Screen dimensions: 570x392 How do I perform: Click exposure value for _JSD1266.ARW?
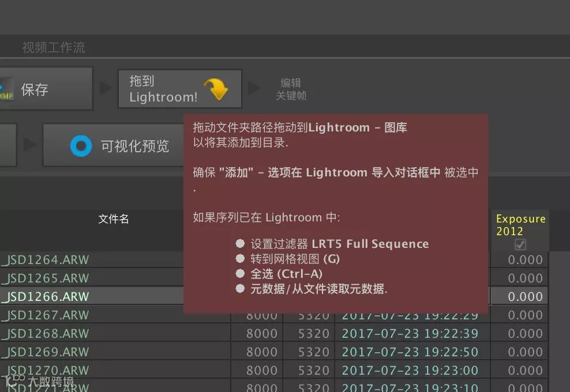pos(525,297)
